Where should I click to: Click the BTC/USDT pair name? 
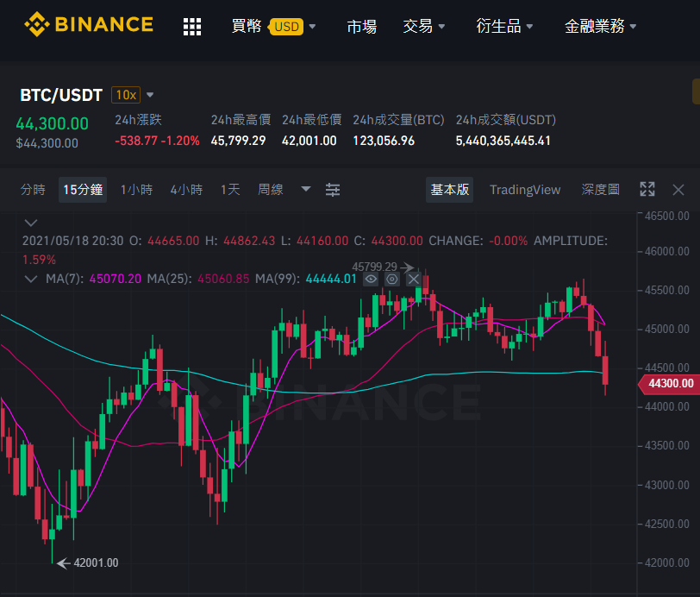pyautogui.click(x=61, y=95)
